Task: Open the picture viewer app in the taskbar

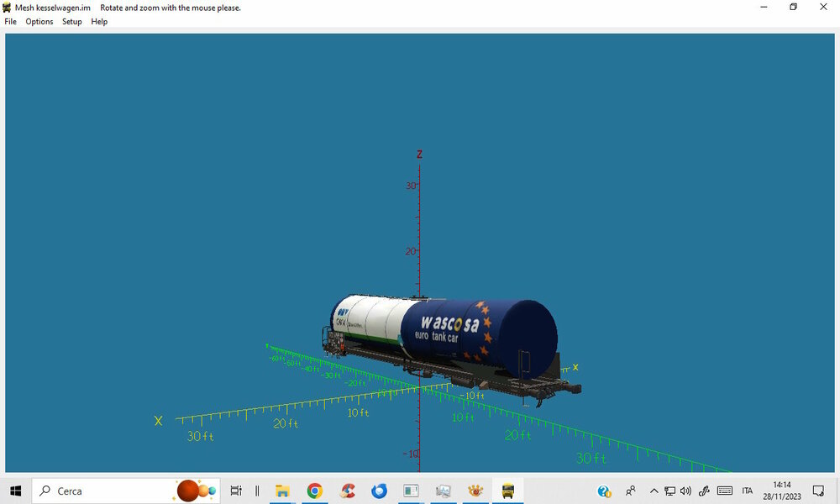Action: (x=443, y=491)
